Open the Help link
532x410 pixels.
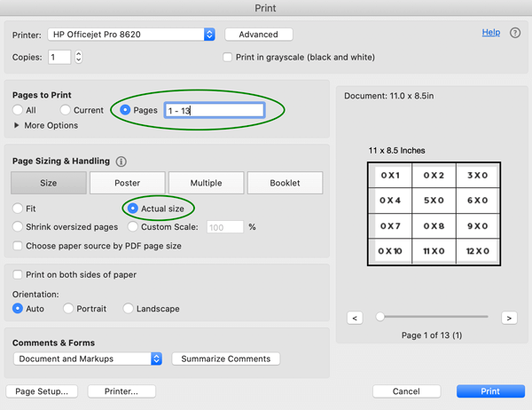(491, 32)
